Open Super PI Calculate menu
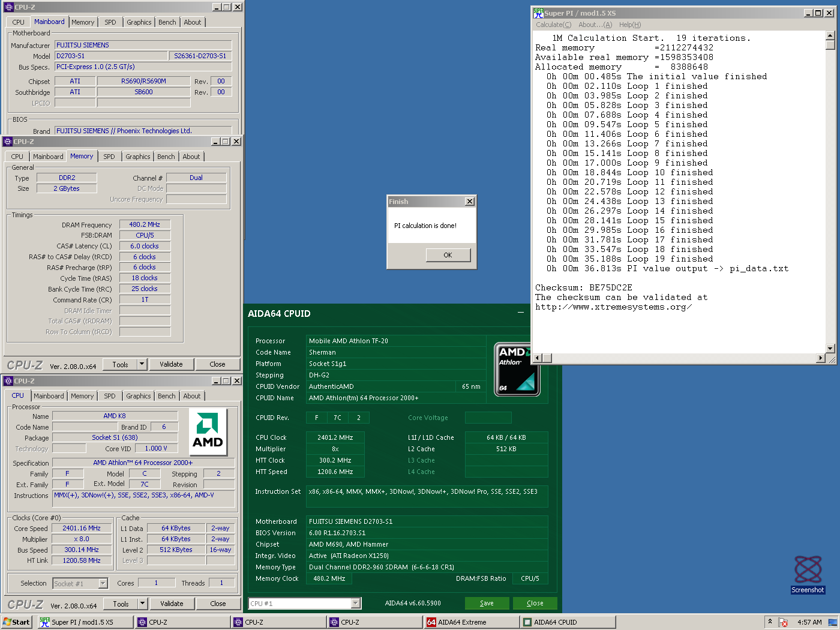This screenshot has width=840, height=630. (x=553, y=25)
